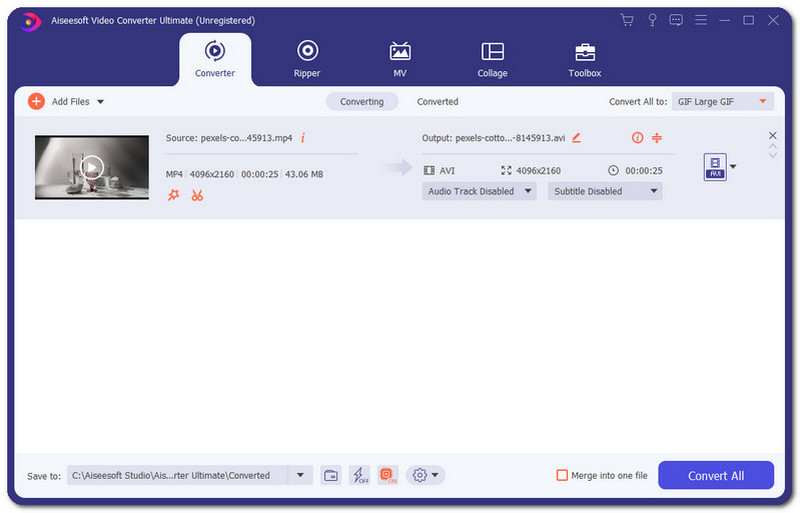Click the Save to path field
The width and height of the screenshot is (800, 513).
click(177, 475)
